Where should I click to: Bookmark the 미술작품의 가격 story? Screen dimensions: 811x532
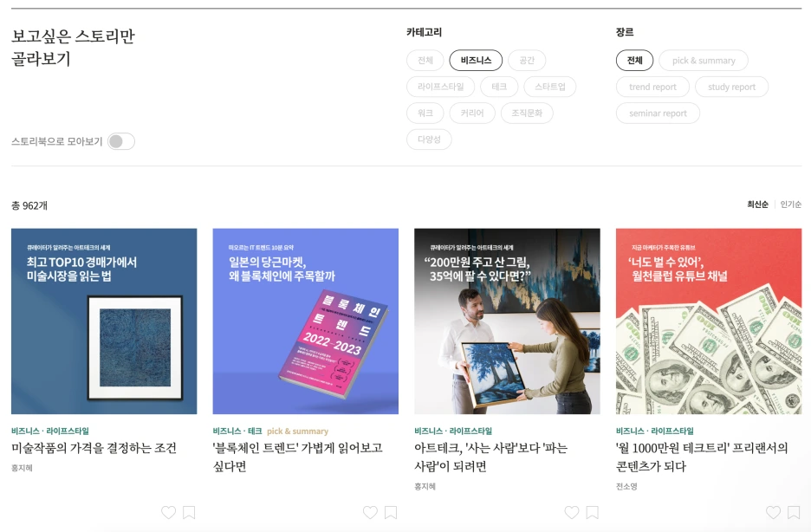click(189, 512)
